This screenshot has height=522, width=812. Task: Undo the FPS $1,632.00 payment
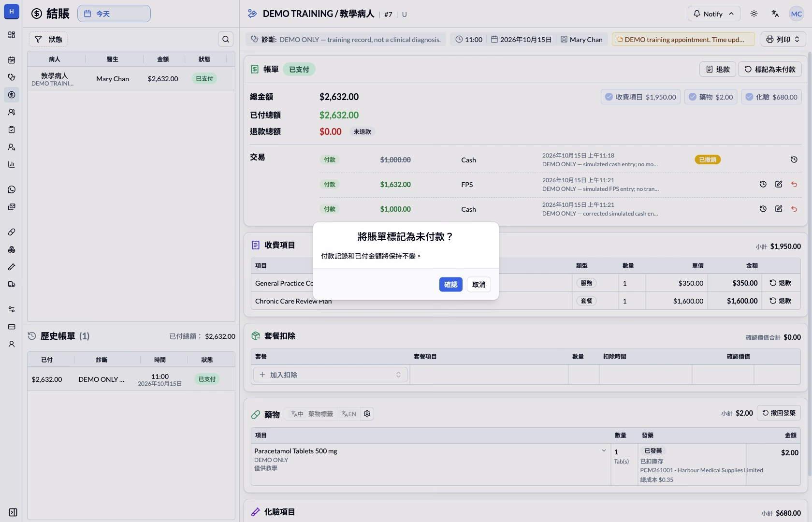[x=794, y=184]
